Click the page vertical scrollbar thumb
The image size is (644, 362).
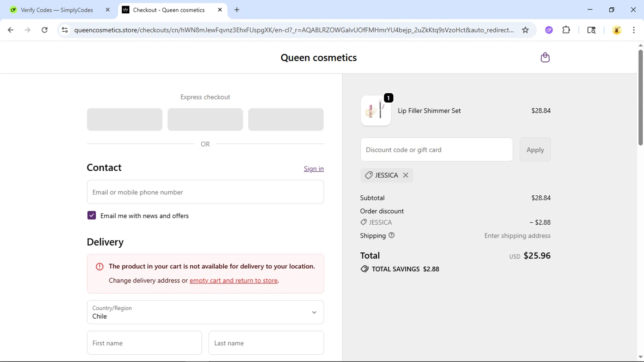pyautogui.click(x=641, y=97)
